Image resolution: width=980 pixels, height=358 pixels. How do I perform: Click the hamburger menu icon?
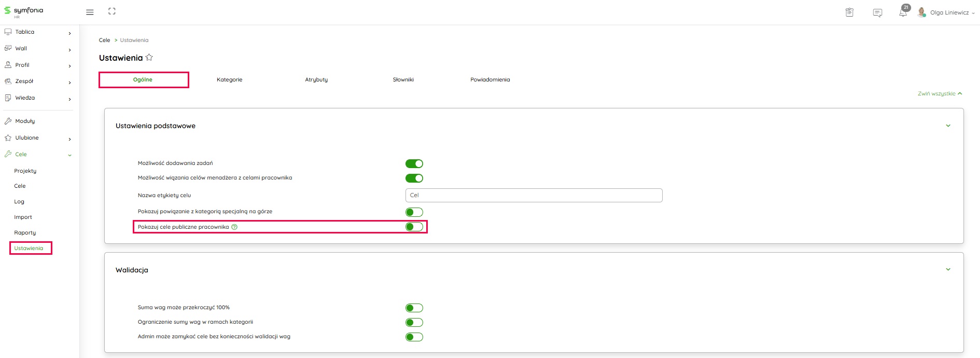pyautogui.click(x=90, y=12)
